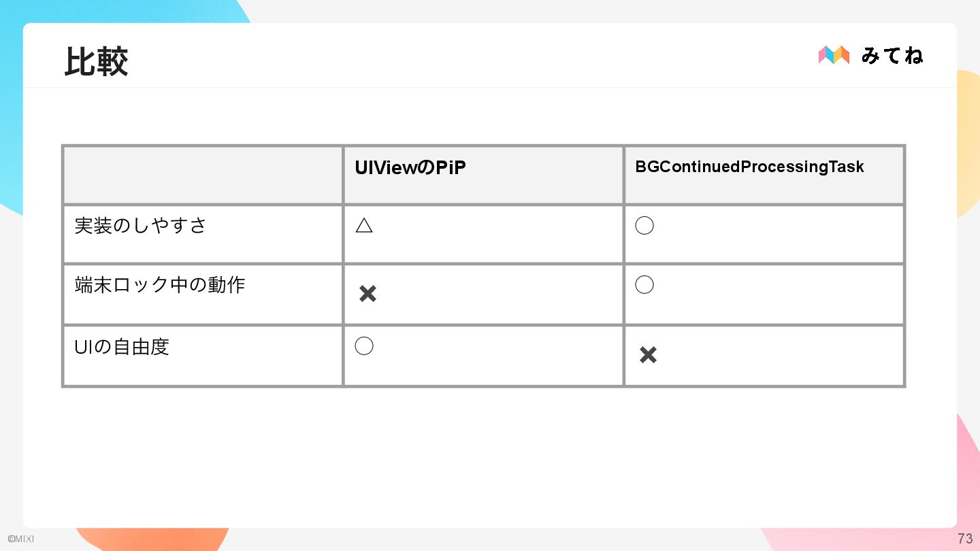The height and width of the screenshot is (551, 980).
Task: Click the UIの自由度 row label
Action: [122, 347]
